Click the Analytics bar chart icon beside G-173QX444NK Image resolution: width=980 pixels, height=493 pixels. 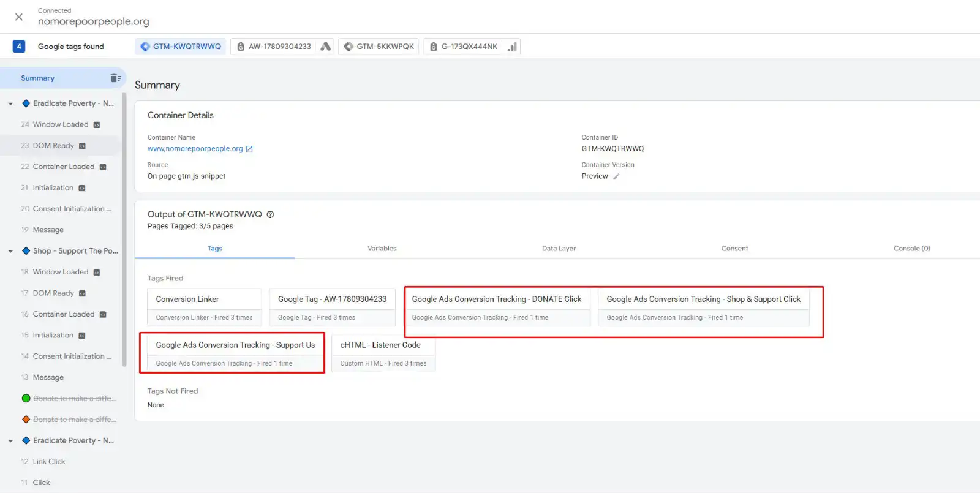pyautogui.click(x=512, y=47)
